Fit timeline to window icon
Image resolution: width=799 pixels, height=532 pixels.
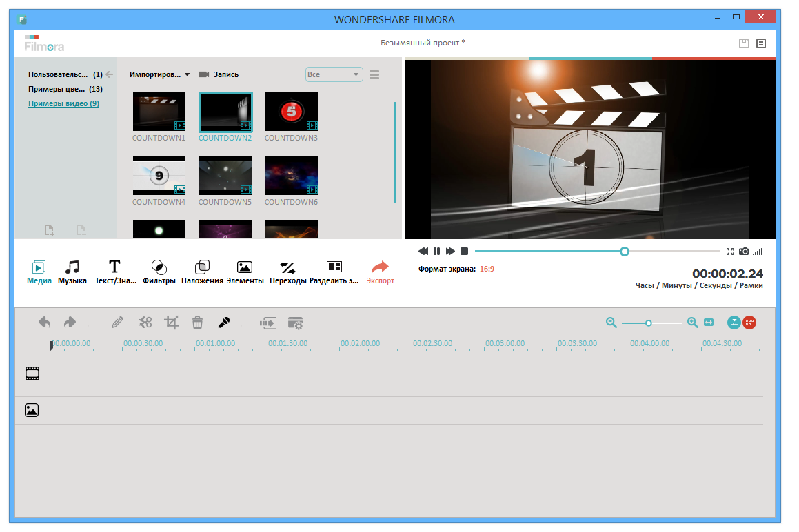(x=709, y=323)
